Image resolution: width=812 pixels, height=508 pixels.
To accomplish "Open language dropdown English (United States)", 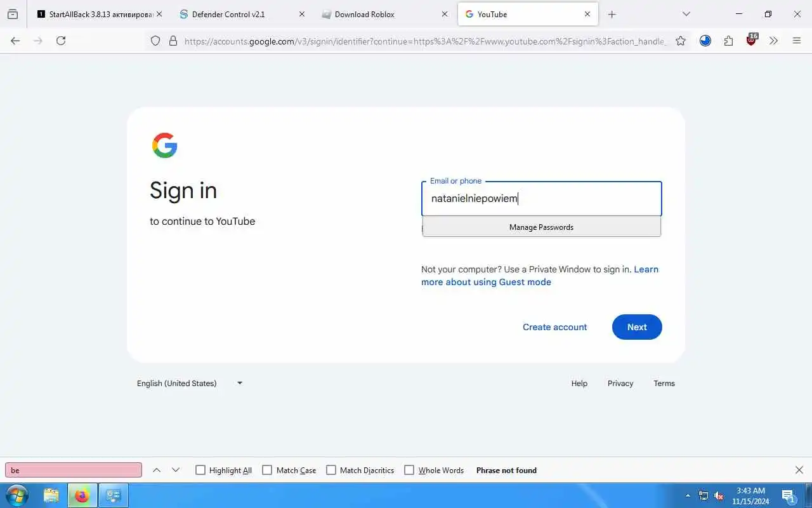I will click(190, 384).
